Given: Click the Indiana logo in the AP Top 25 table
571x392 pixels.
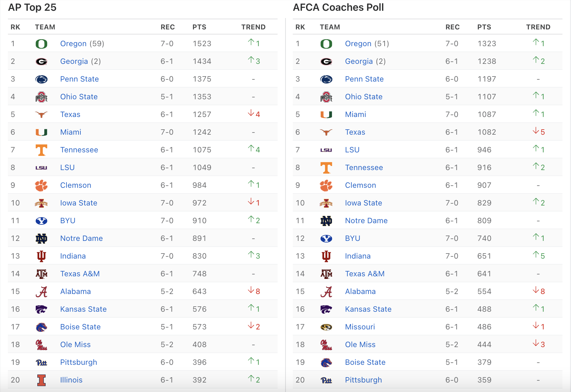Looking at the screenshot, I should point(41,256).
